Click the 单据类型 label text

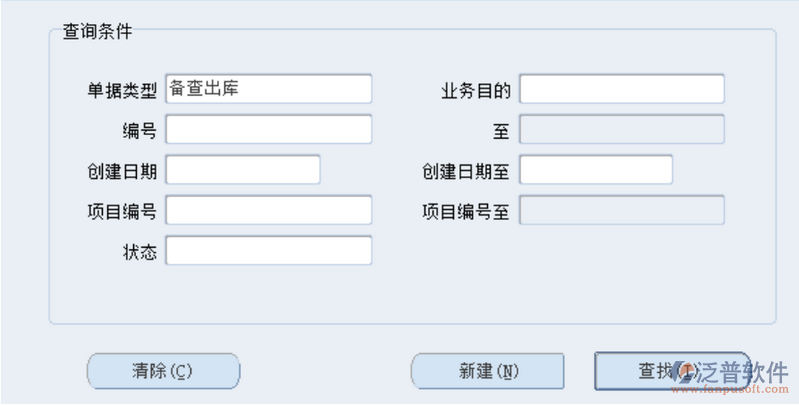click(122, 90)
